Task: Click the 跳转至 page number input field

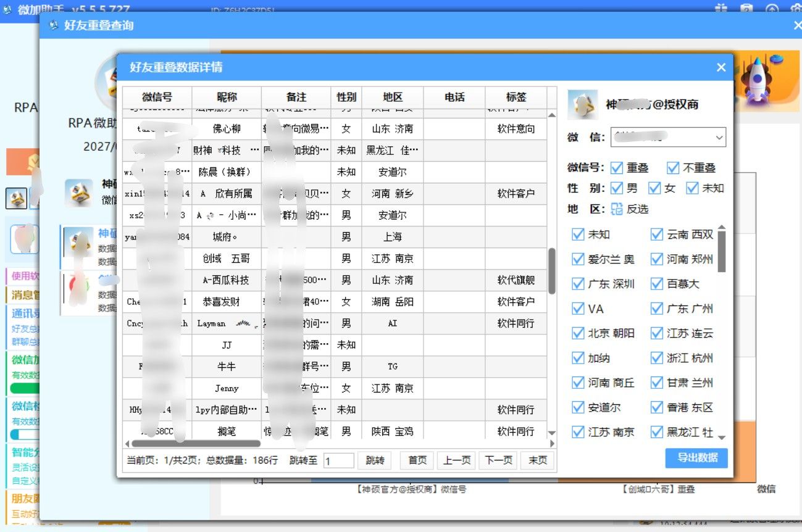Action: (338, 460)
